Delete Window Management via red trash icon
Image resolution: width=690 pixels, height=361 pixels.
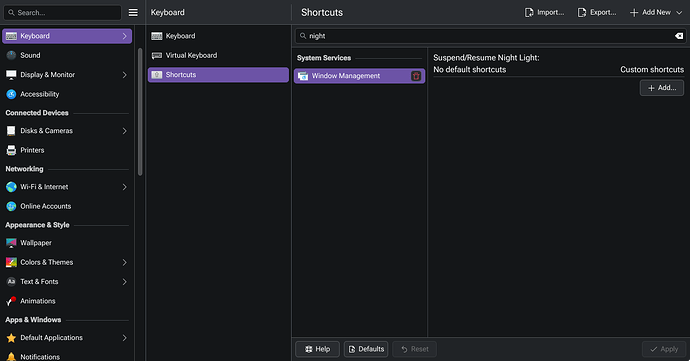click(416, 76)
